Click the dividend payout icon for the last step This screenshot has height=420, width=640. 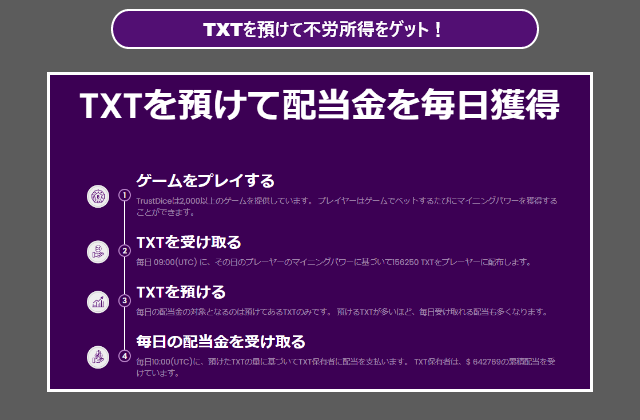[x=98, y=355]
